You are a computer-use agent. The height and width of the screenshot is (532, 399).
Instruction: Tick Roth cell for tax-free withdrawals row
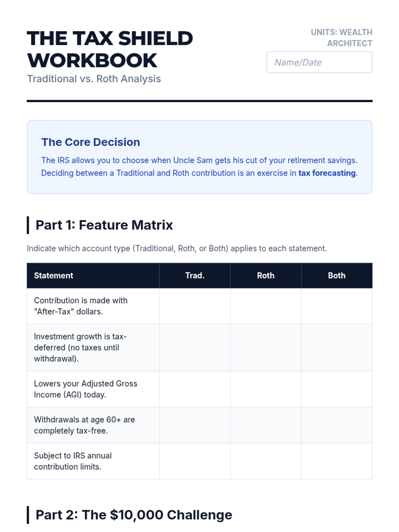pos(266,425)
